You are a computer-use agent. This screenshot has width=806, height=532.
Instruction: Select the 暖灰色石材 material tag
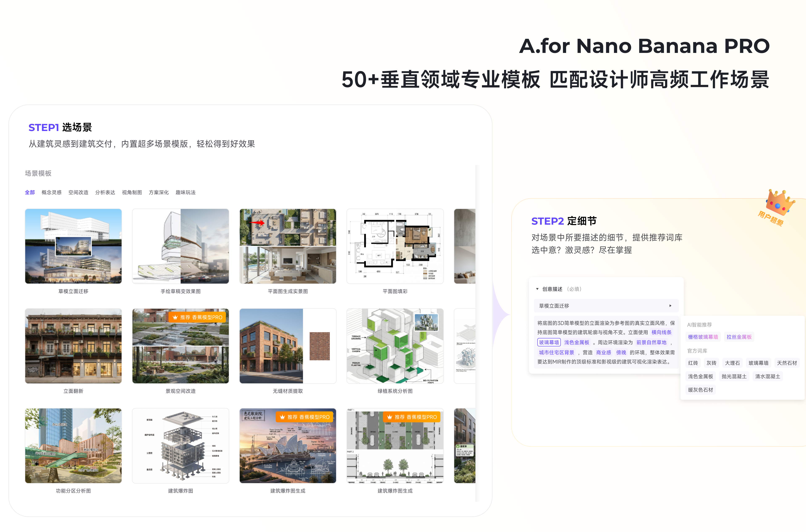click(x=700, y=390)
